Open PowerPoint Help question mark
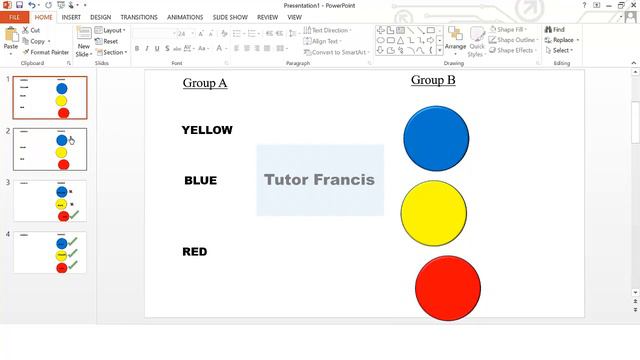The width and height of the screenshot is (640, 360). point(584,5)
